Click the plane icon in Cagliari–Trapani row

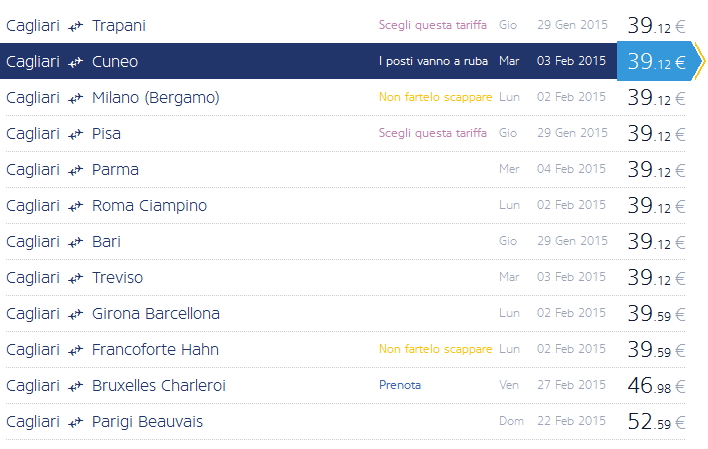pyautogui.click(x=75, y=26)
